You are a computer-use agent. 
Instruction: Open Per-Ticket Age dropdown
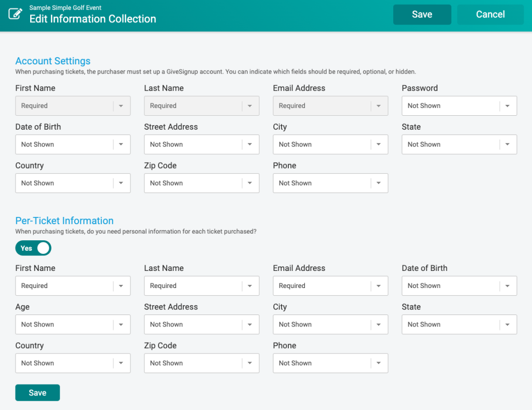[x=73, y=324]
